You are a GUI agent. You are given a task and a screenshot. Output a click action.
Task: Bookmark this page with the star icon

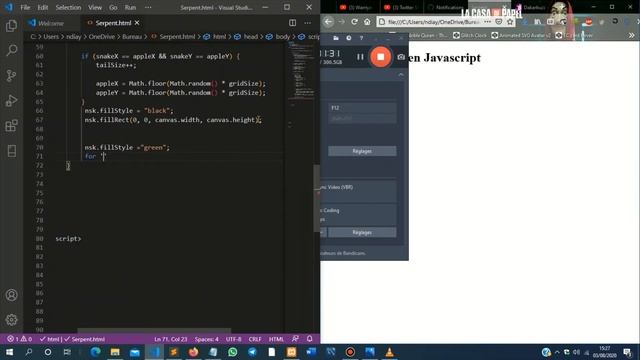point(510,22)
